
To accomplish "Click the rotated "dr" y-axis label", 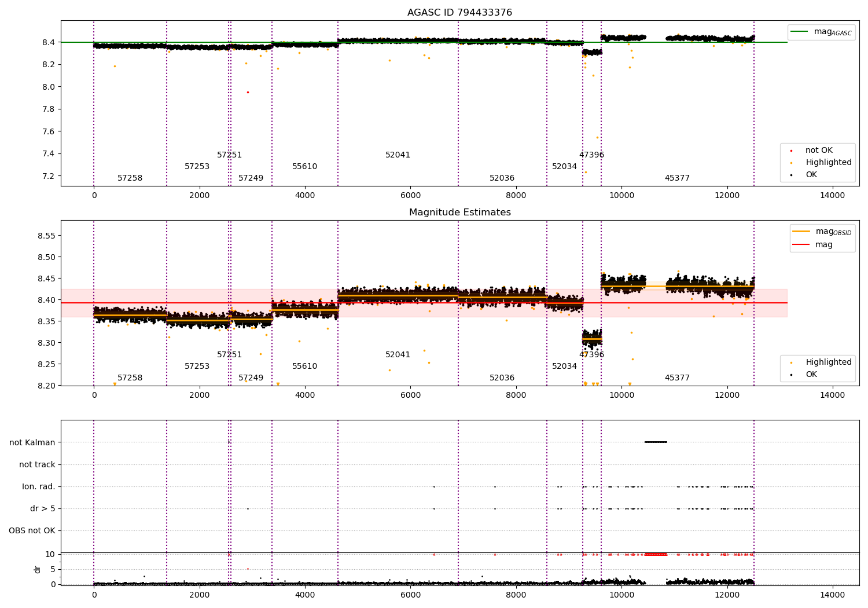I will tap(38, 569).
